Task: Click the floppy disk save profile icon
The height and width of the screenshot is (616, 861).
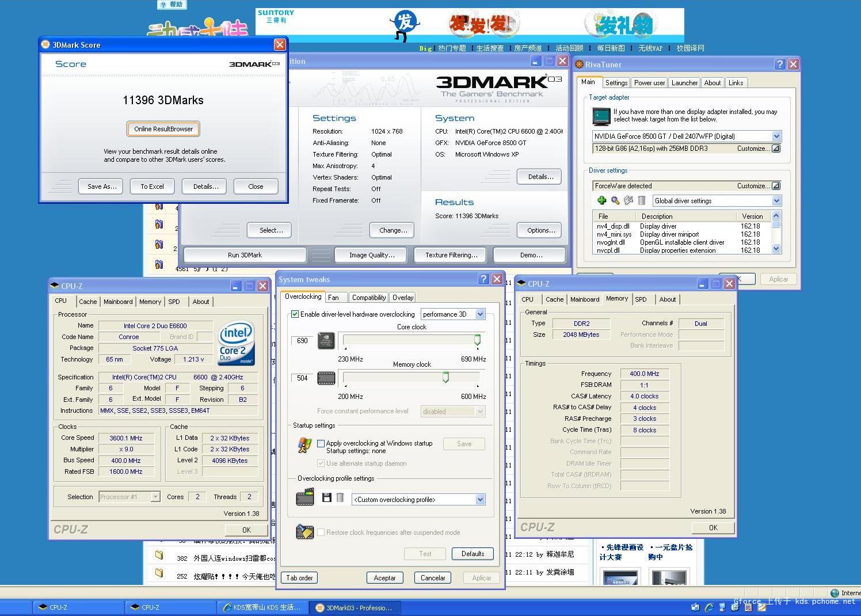Action: tap(326, 498)
